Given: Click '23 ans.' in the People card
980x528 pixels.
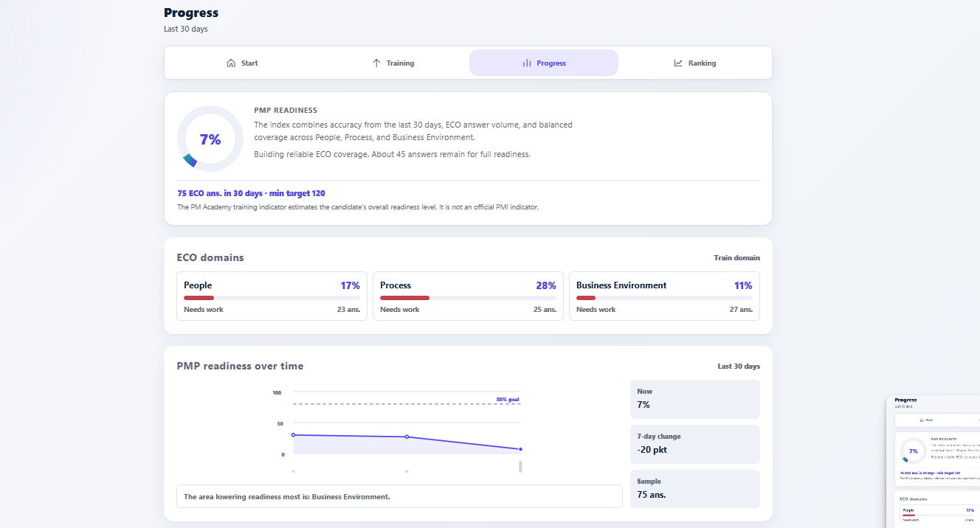Looking at the screenshot, I should coord(348,310).
